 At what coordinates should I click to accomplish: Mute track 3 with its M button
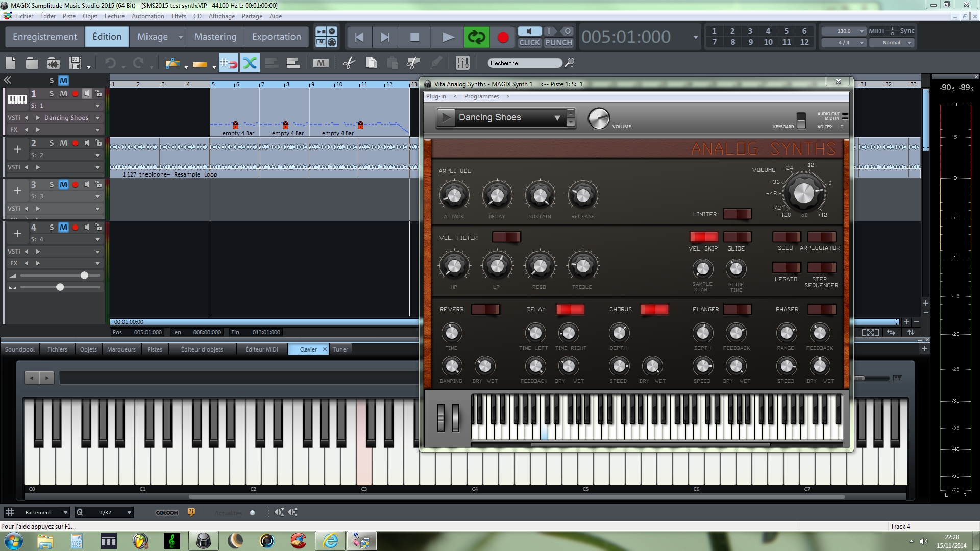coord(63,185)
